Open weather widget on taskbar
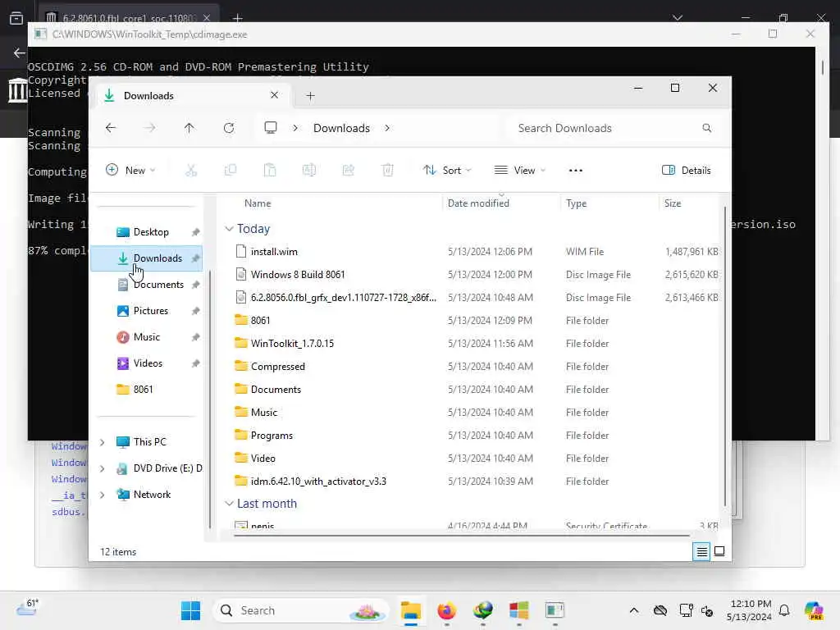 [x=27, y=608]
